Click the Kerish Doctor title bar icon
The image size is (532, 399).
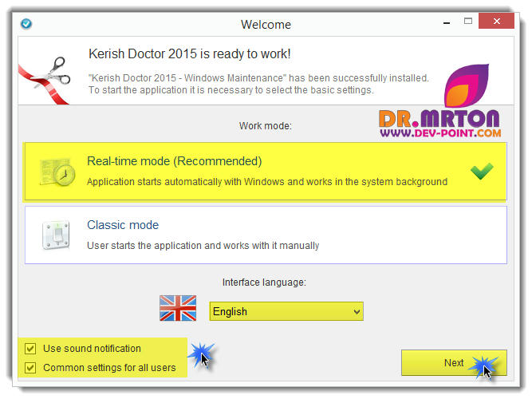click(x=26, y=24)
